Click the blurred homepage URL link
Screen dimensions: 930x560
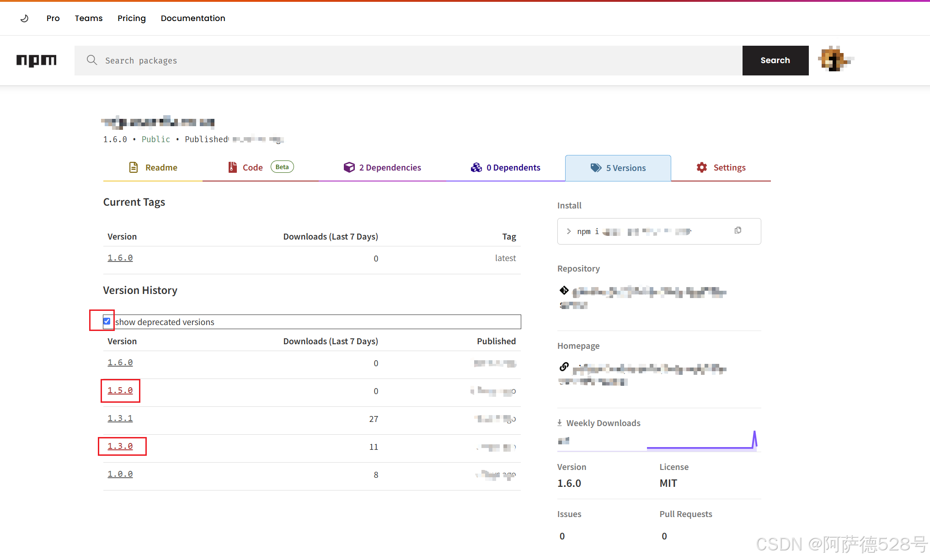(x=642, y=374)
